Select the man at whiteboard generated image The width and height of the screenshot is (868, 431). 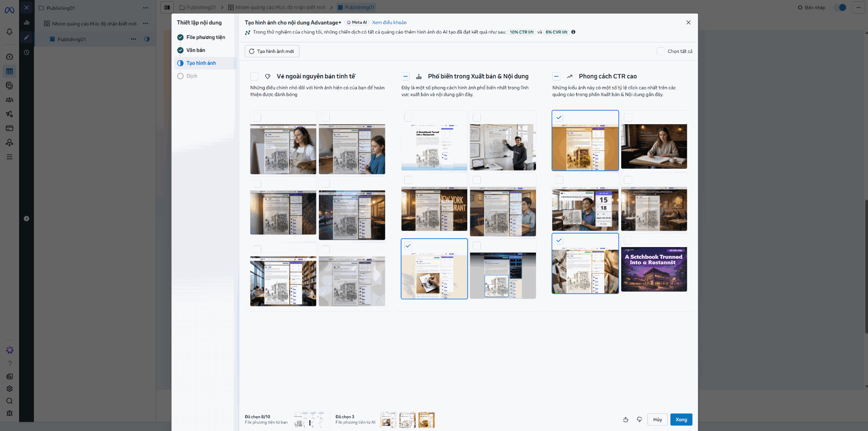503,147
